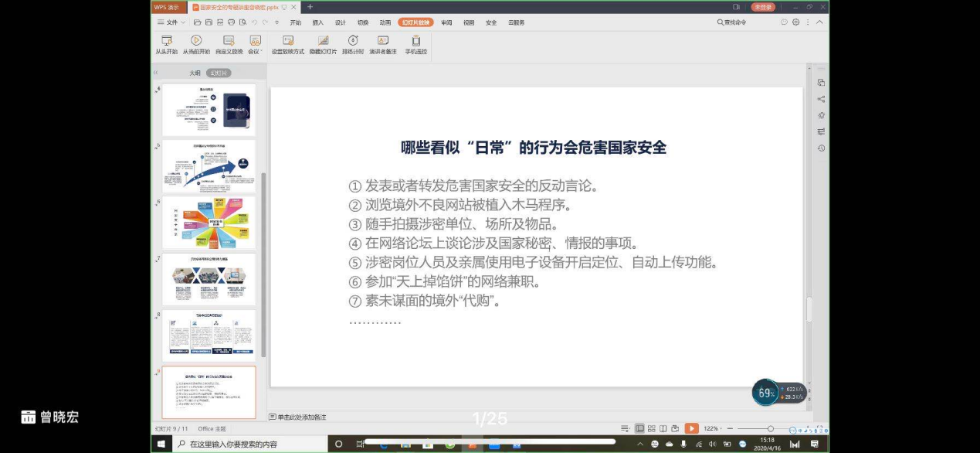The width and height of the screenshot is (980, 453).
Task: Open the 动画 ribbon tab
Action: click(x=385, y=22)
